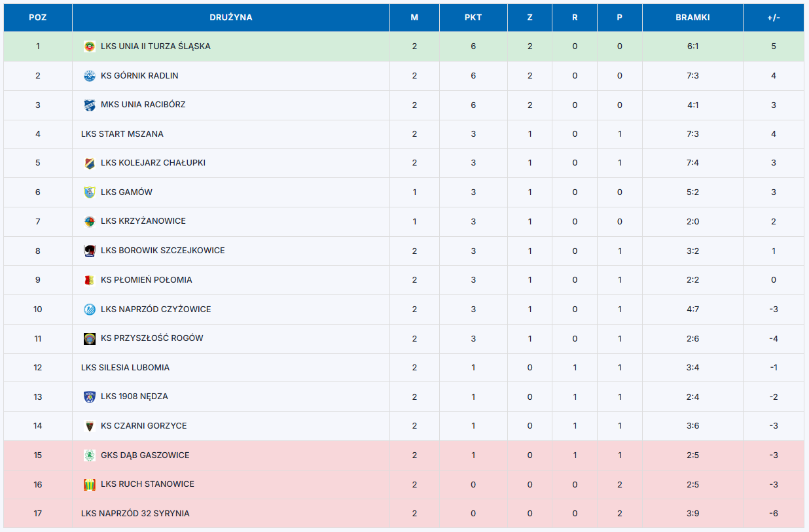Click the MKS Unia Racibórz crest icon
The image size is (809, 532).
[90, 105]
